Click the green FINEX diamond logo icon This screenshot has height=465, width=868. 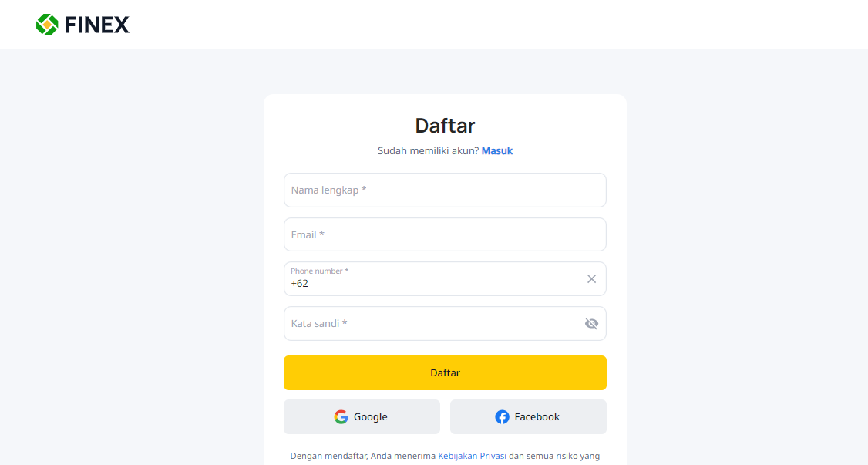[47, 25]
